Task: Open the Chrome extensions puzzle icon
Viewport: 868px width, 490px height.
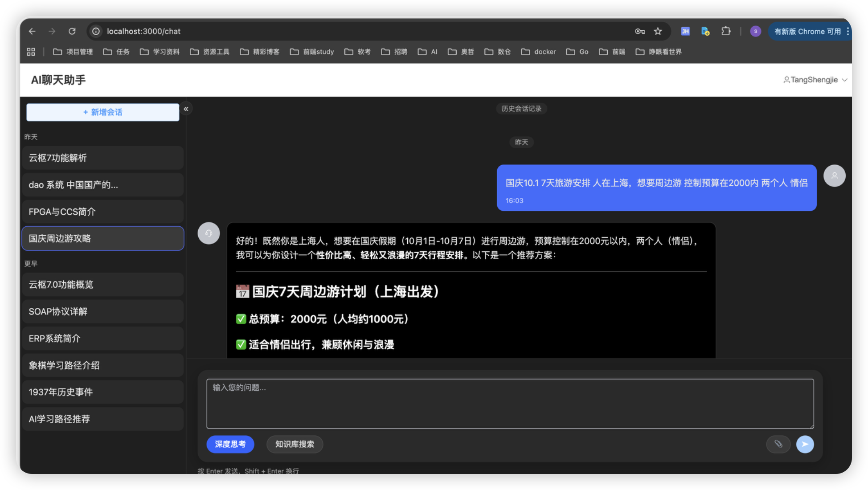Action: coord(726,31)
